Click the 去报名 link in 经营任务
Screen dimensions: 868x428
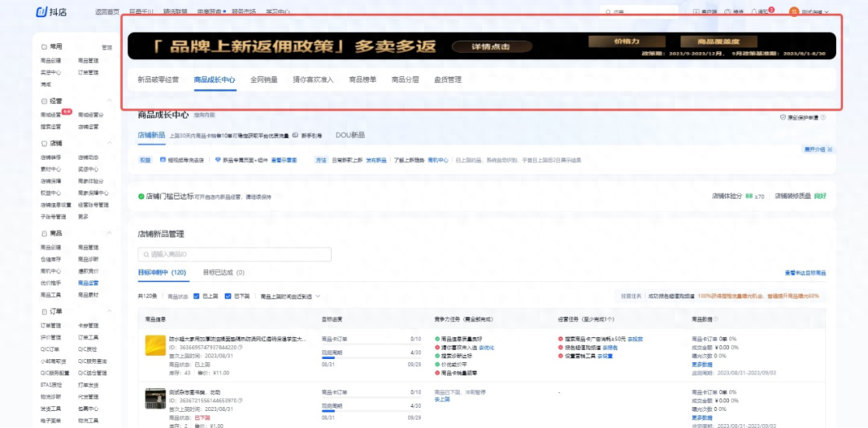pyautogui.click(x=610, y=348)
